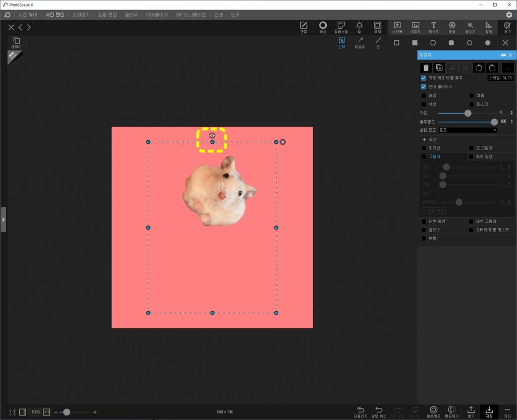Toggle the 외곽선 (outline) checkbox
This screenshot has height=420, width=517.
coord(424,148)
